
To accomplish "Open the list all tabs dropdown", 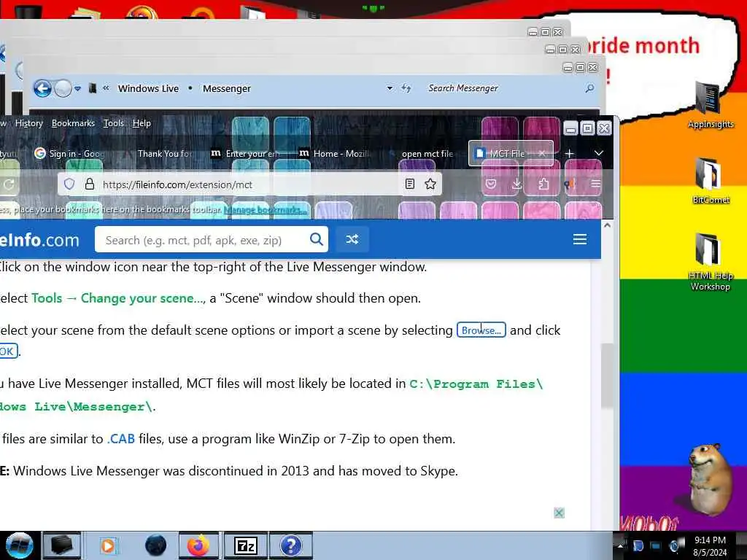I will click(x=599, y=153).
